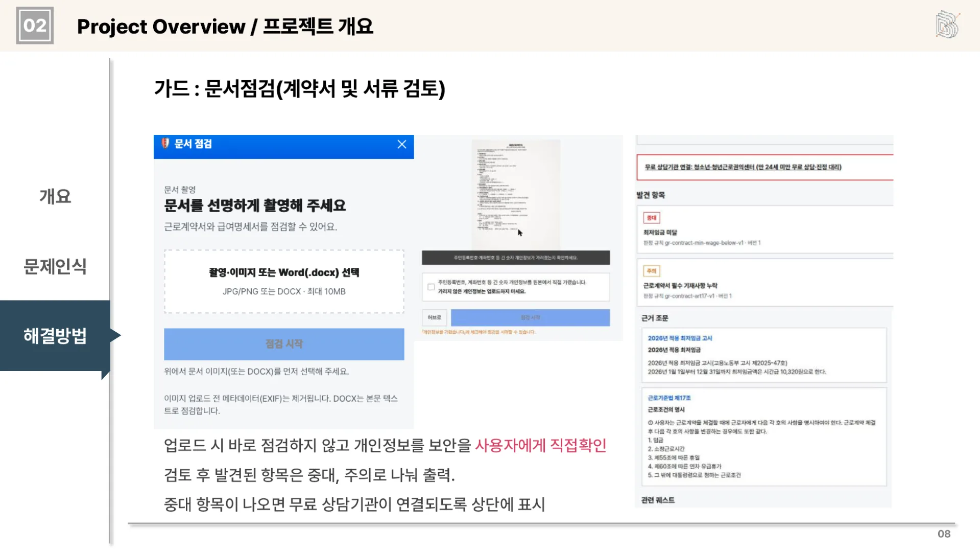This screenshot has width=980, height=552.
Task: Open the 2026년 적용 최저임금 고시 link
Action: coord(680,338)
